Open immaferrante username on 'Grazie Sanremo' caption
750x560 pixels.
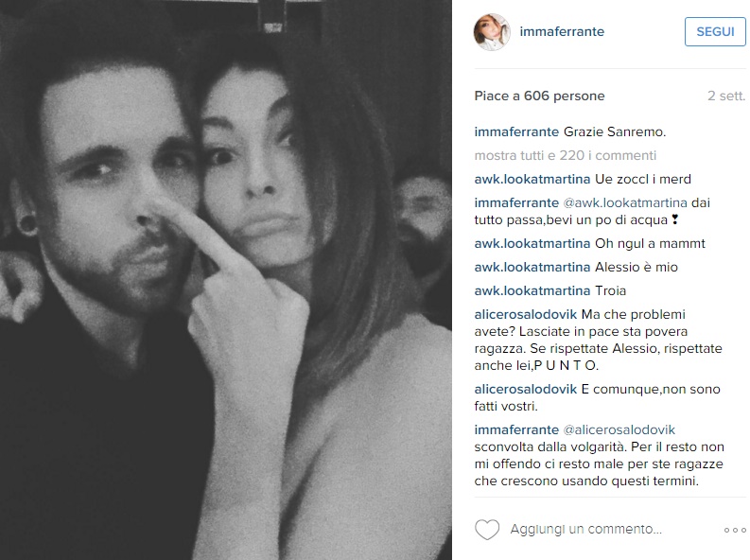coord(516,132)
